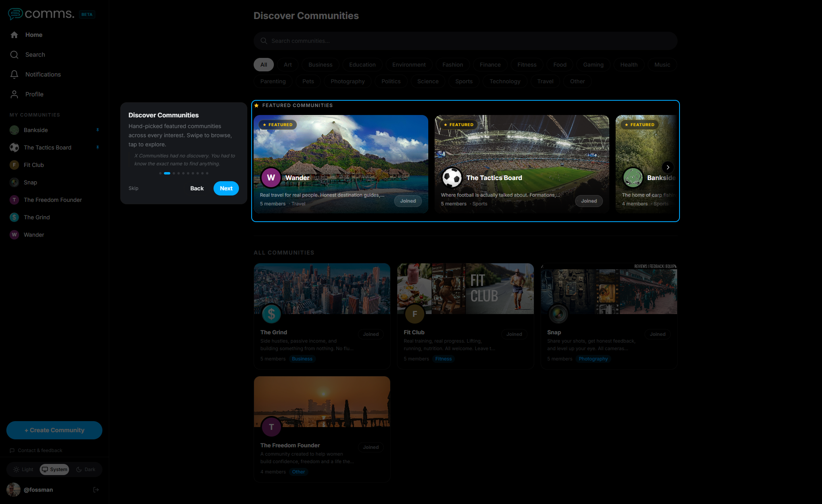Filter communities by Finance
Image resolution: width=822 pixels, height=504 pixels.
click(490, 65)
